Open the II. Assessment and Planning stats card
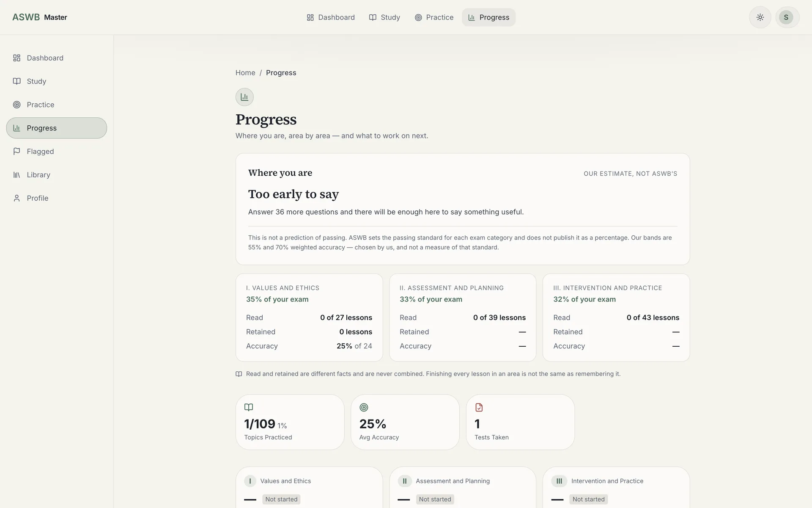This screenshot has height=508, width=812. point(463,317)
